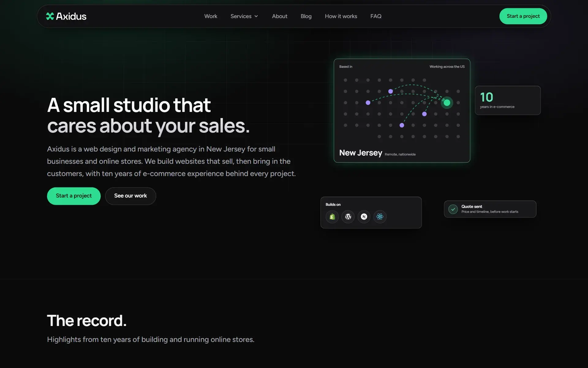
Task: Click the Next.js icon under Builds on
Action: pos(364,217)
